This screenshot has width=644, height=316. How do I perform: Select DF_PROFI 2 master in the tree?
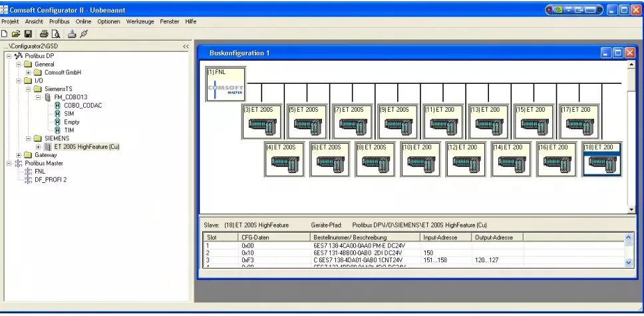51,180
